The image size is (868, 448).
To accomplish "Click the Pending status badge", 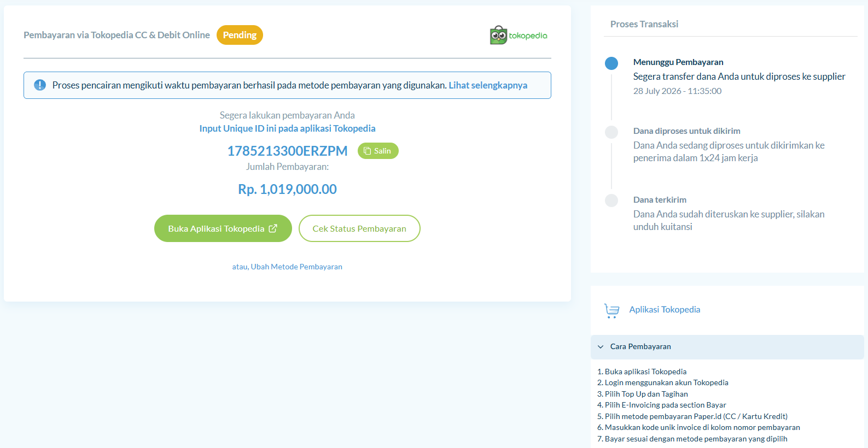I will 240,35.
